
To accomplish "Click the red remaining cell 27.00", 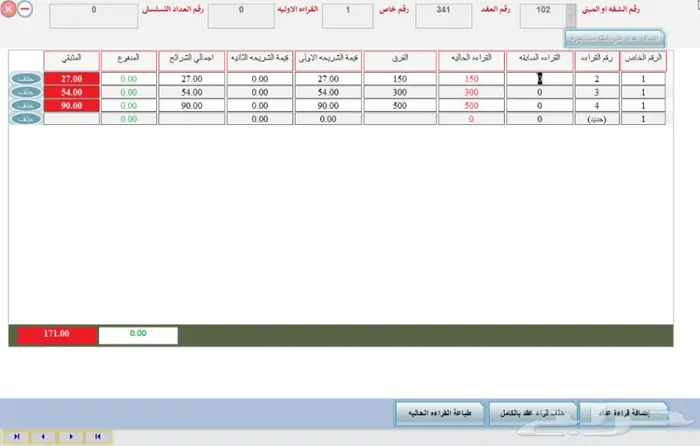I will (71, 79).
